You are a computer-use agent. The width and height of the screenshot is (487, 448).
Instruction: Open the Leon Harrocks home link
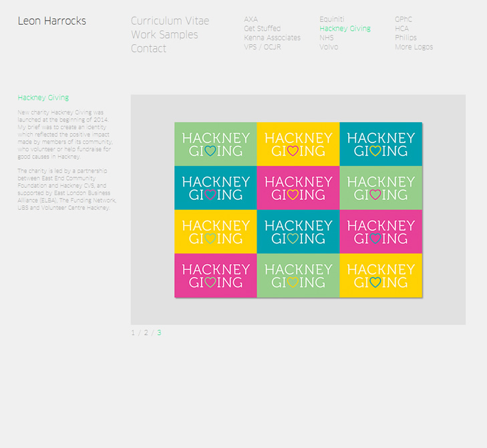pyautogui.click(x=52, y=21)
